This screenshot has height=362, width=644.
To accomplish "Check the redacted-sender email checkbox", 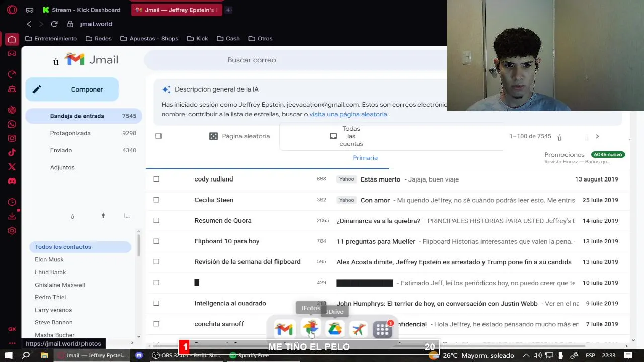I will pyautogui.click(x=156, y=282).
